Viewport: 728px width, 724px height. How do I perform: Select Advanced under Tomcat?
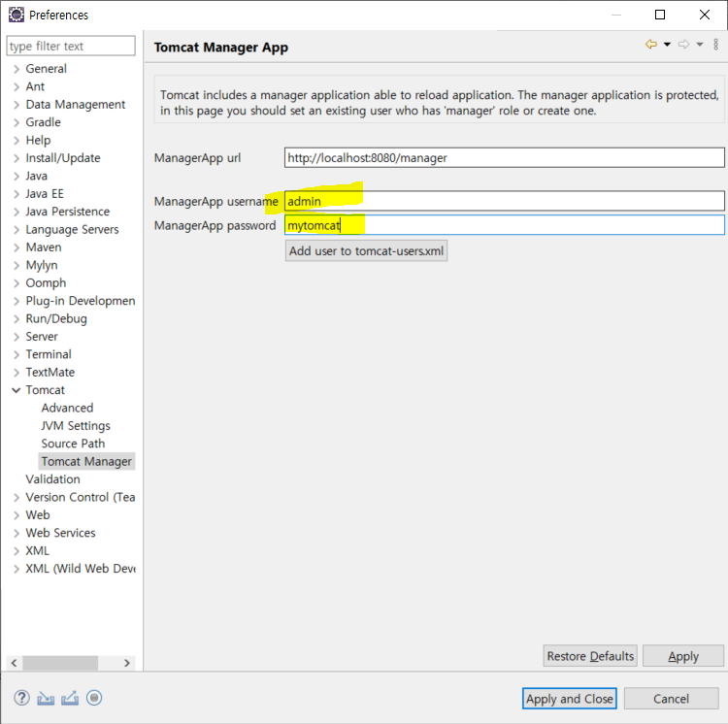coord(67,408)
